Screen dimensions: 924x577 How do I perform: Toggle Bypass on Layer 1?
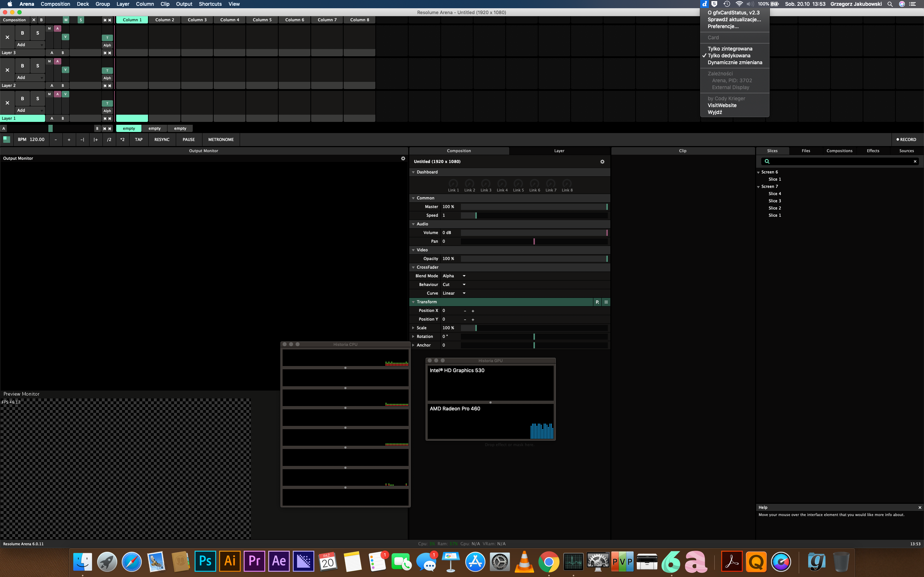point(22,98)
